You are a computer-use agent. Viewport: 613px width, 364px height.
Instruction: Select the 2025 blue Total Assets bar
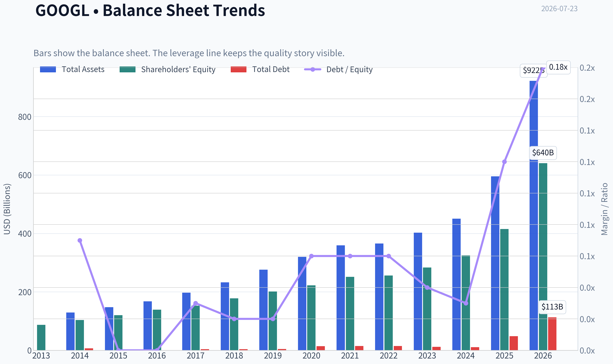[x=495, y=263]
